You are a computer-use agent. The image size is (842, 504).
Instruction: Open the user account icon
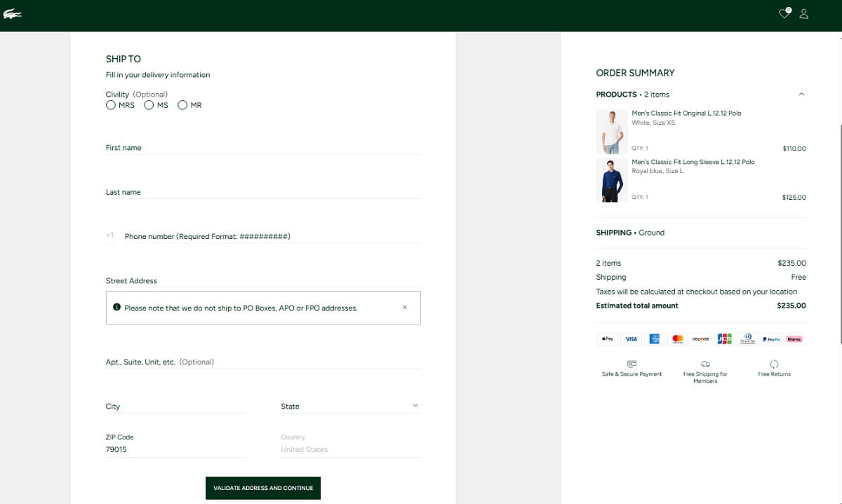click(804, 13)
